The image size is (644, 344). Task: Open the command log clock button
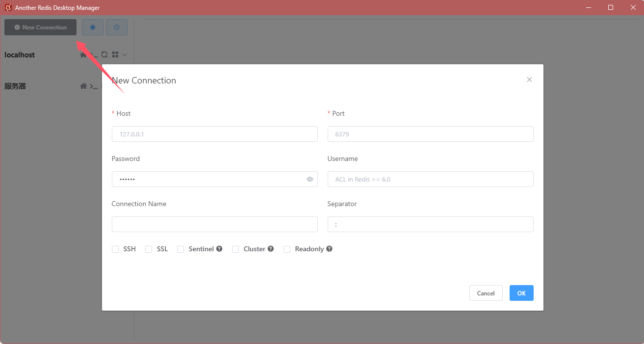pos(117,27)
